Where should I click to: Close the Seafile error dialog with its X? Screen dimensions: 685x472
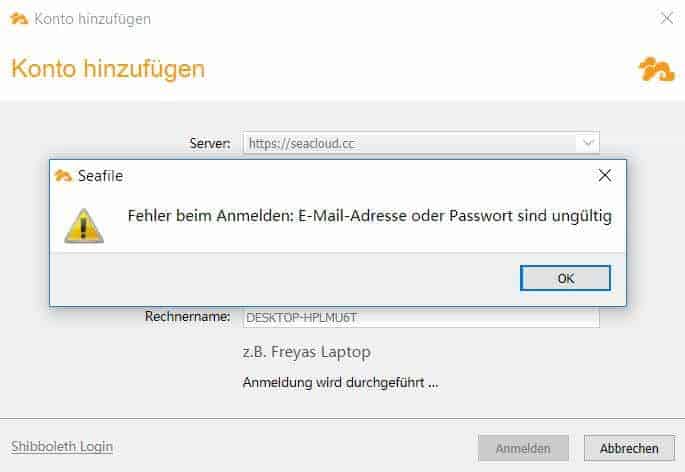tap(605, 175)
